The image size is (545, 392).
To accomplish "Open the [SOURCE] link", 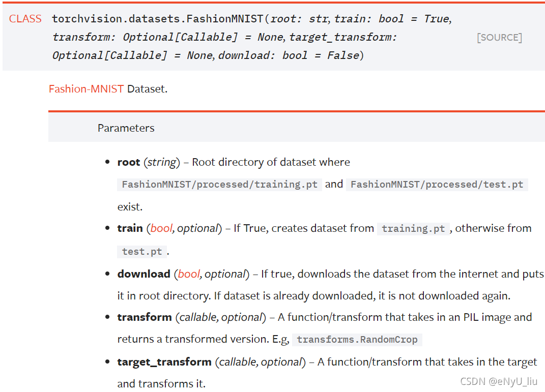I will [500, 38].
